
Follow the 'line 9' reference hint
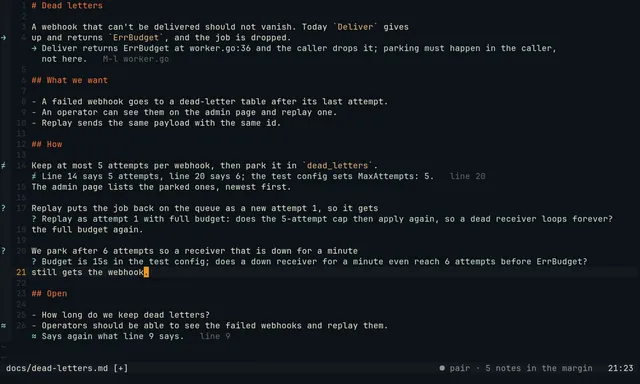click(215, 336)
